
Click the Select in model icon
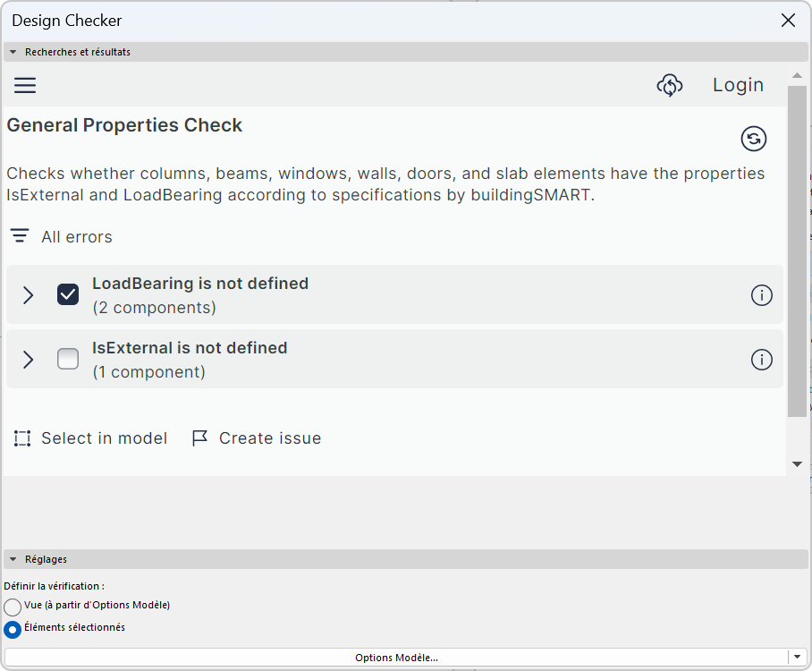(22, 438)
